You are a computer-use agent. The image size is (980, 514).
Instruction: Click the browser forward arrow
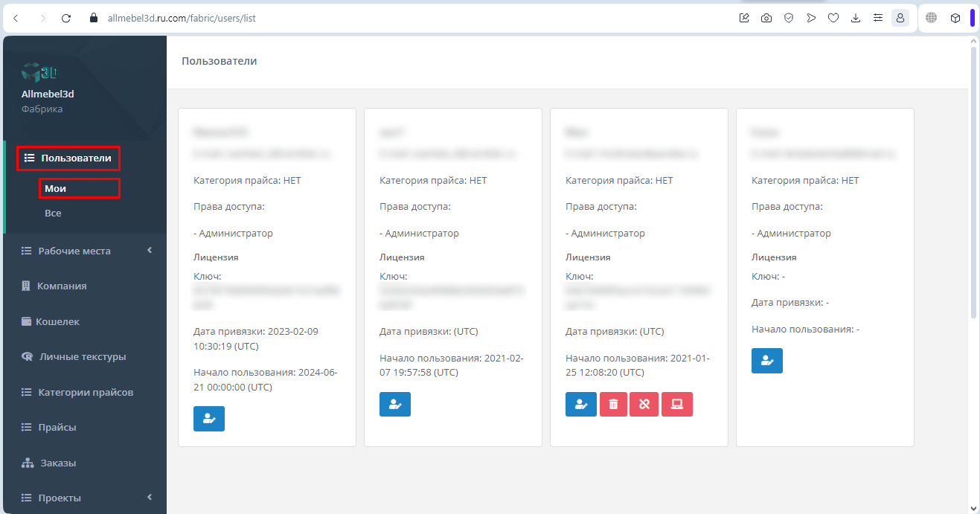(x=42, y=18)
